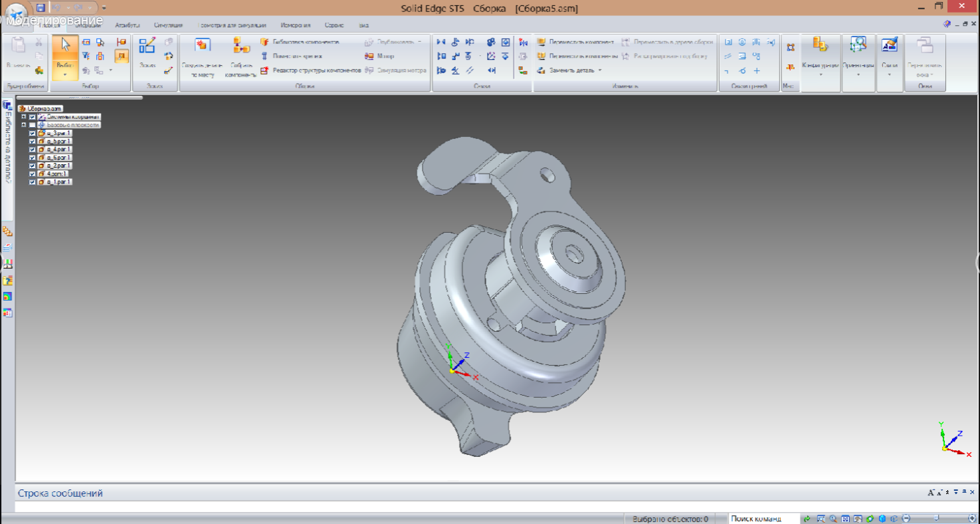Toggle checkbox for a_4.par:1
Screen dimensions: 980x524
coord(33,150)
